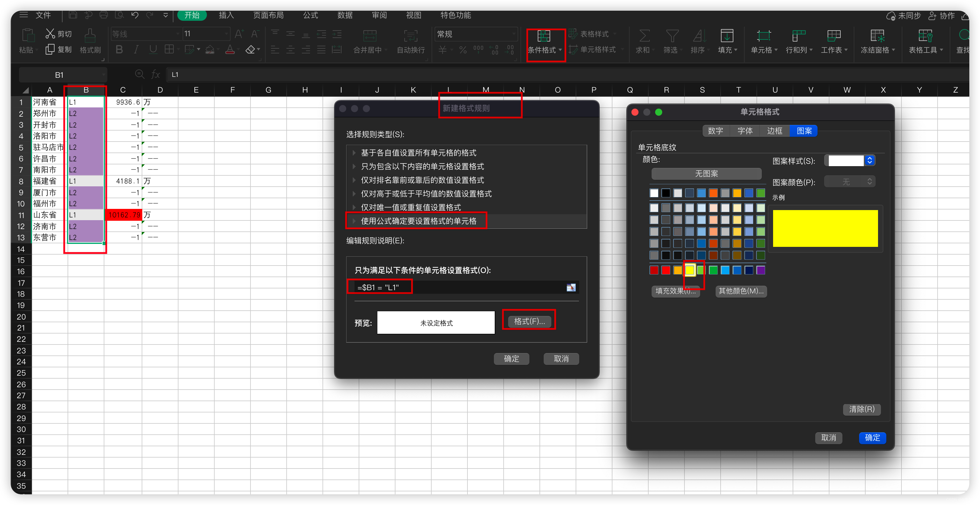Switch to the 数据 ribbon tab
This screenshot has height=505, width=980.
(345, 15)
